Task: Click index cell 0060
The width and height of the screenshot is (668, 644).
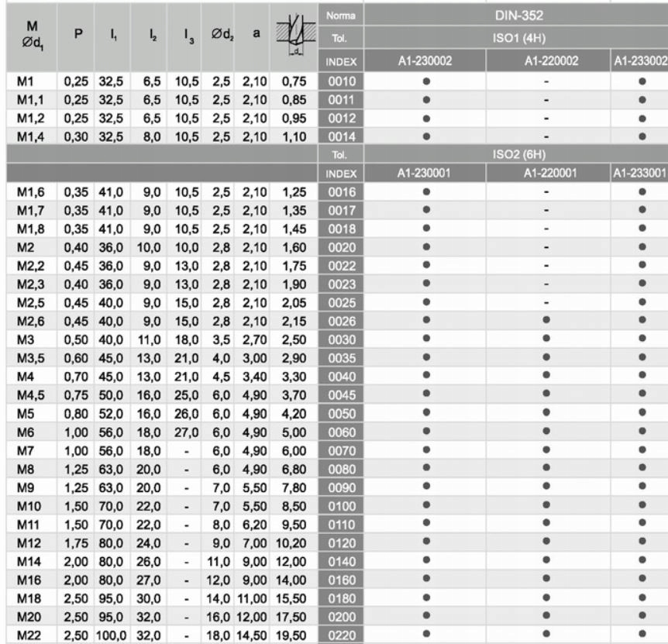Action: [341, 432]
